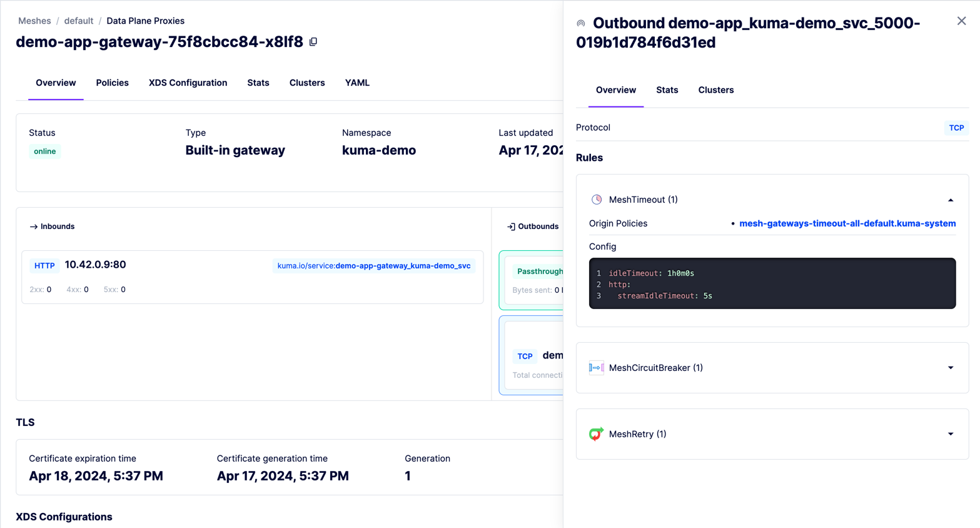The image size is (980, 528).
Task: Click the outbound icon beside panel title
Action: pos(581,24)
